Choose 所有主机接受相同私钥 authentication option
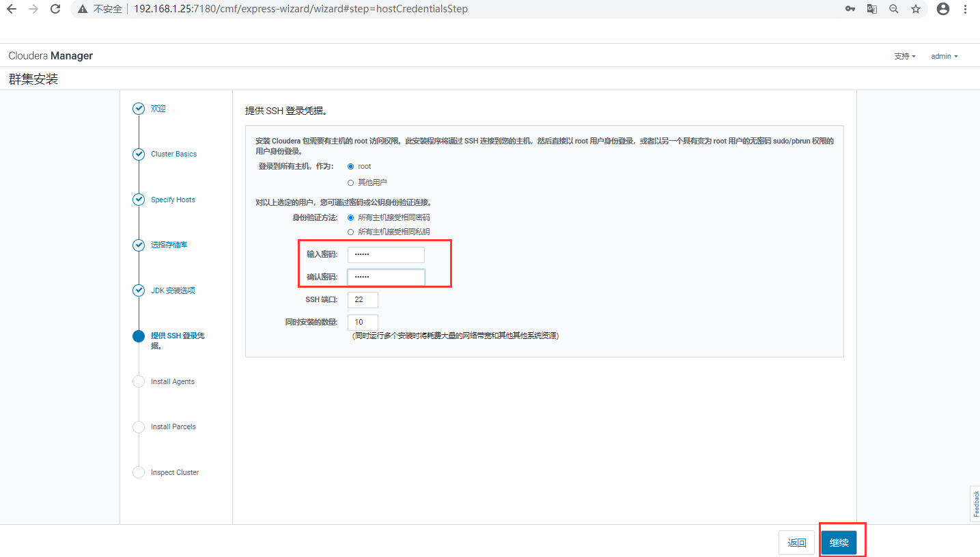 pos(351,232)
